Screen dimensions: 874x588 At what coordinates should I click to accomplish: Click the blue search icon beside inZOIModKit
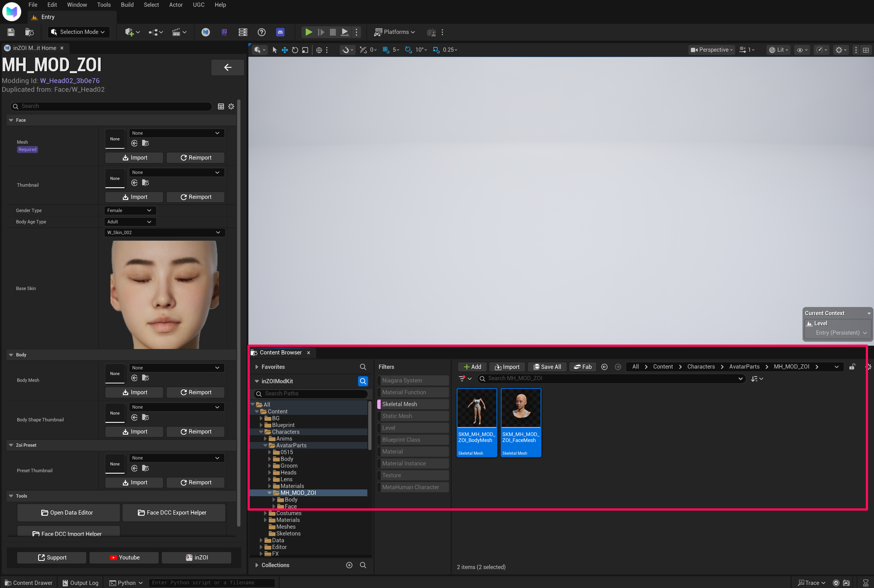click(363, 381)
